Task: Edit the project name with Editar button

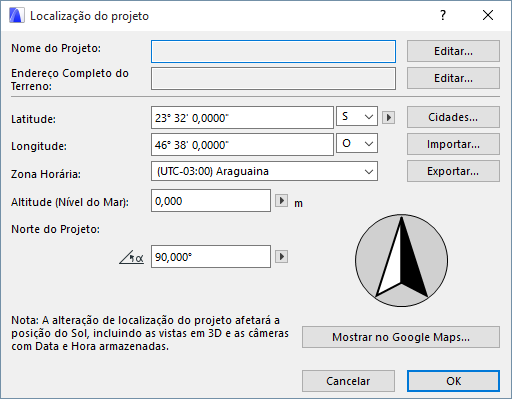Action: [x=453, y=51]
